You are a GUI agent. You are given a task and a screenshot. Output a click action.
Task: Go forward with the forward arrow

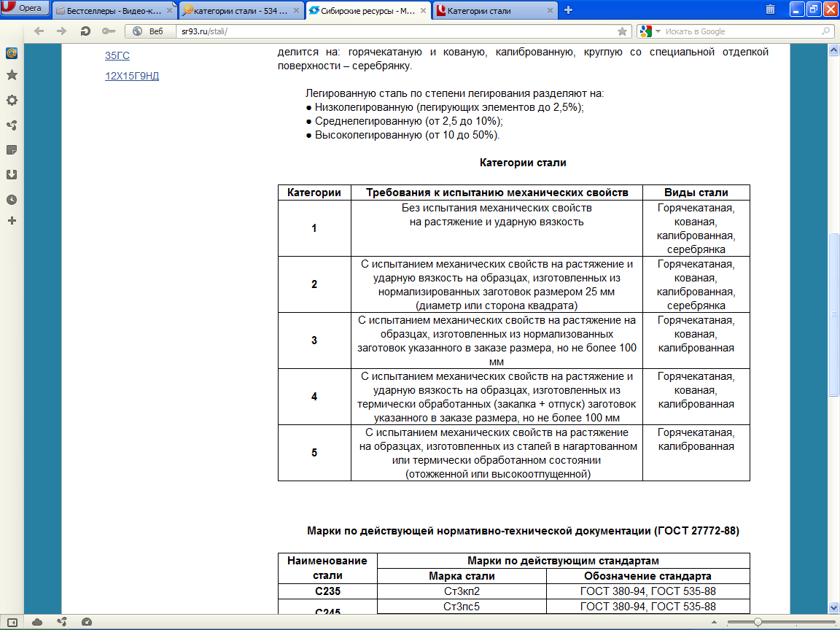pyautogui.click(x=61, y=31)
